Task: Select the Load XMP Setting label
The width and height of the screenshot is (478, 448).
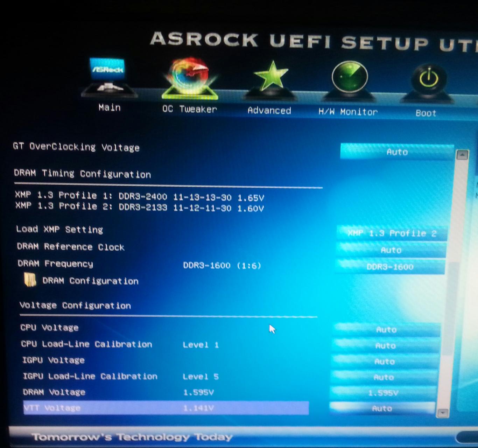Action: tap(59, 230)
